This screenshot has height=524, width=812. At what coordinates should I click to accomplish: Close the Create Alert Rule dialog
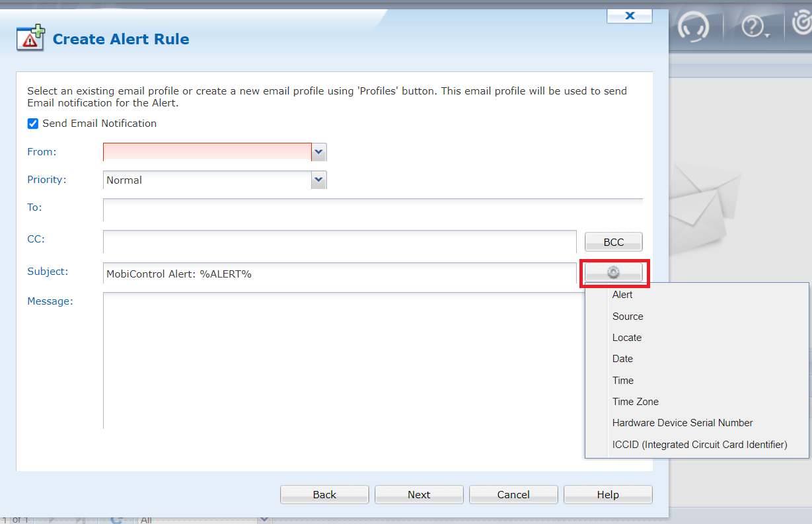629,15
